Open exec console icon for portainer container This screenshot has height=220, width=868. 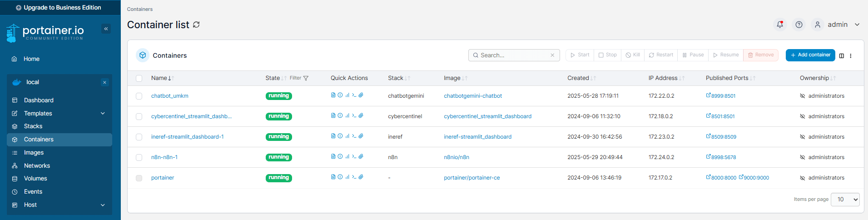click(354, 177)
